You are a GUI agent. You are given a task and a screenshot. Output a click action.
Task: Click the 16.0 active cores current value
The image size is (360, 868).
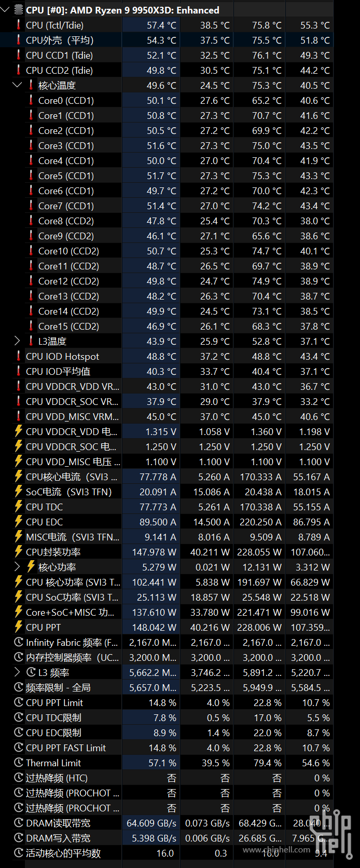(x=165, y=853)
